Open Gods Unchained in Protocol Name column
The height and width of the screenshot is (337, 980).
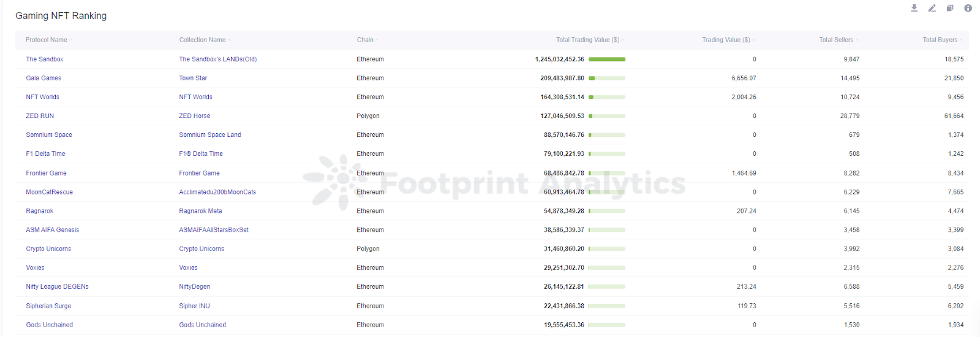coord(50,325)
